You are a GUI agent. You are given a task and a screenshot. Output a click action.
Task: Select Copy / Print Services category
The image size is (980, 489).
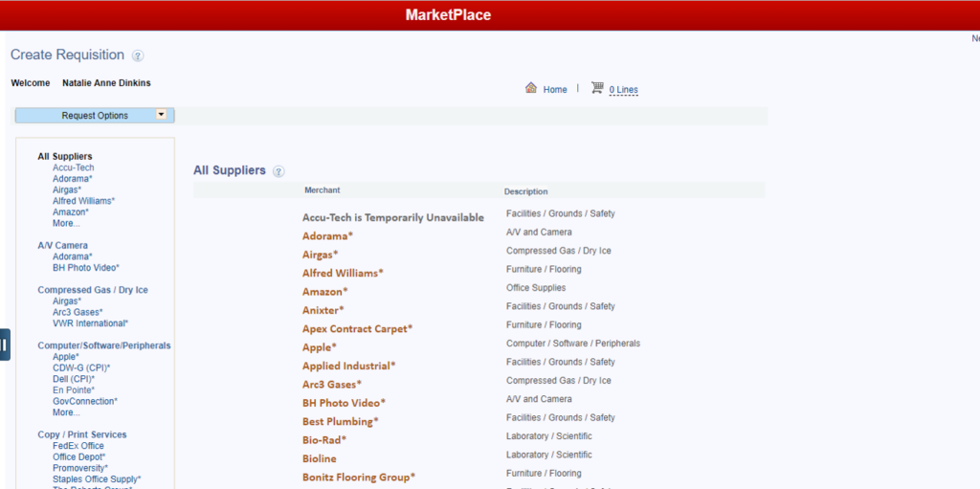tap(82, 434)
